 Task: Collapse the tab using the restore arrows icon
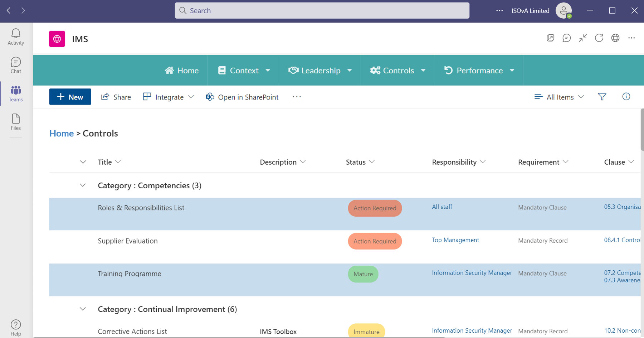click(x=582, y=38)
